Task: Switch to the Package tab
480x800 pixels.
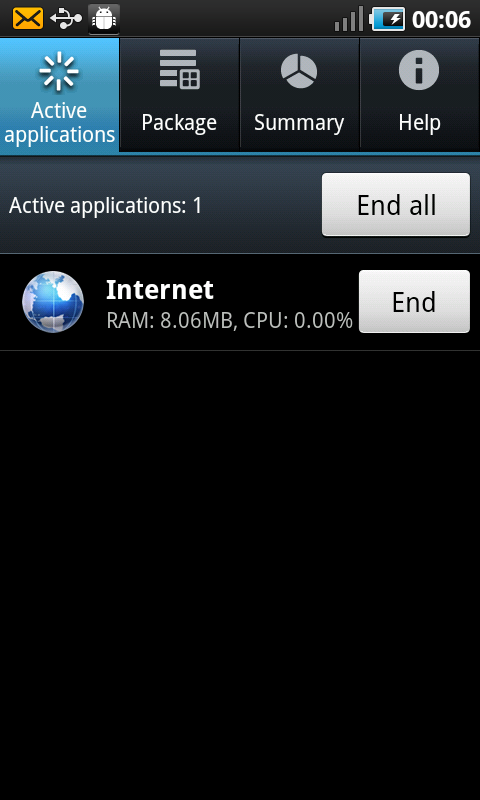Action: (x=179, y=94)
